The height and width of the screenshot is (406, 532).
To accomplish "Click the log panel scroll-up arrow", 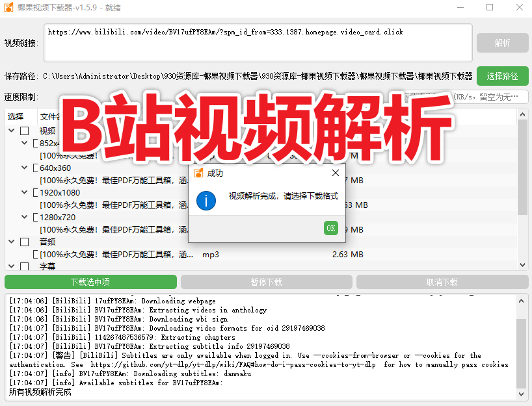I will pyautogui.click(x=522, y=301).
